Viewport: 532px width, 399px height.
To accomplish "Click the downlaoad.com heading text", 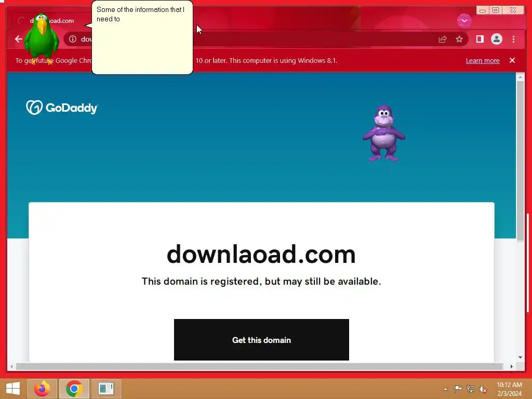I will click(x=261, y=254).
